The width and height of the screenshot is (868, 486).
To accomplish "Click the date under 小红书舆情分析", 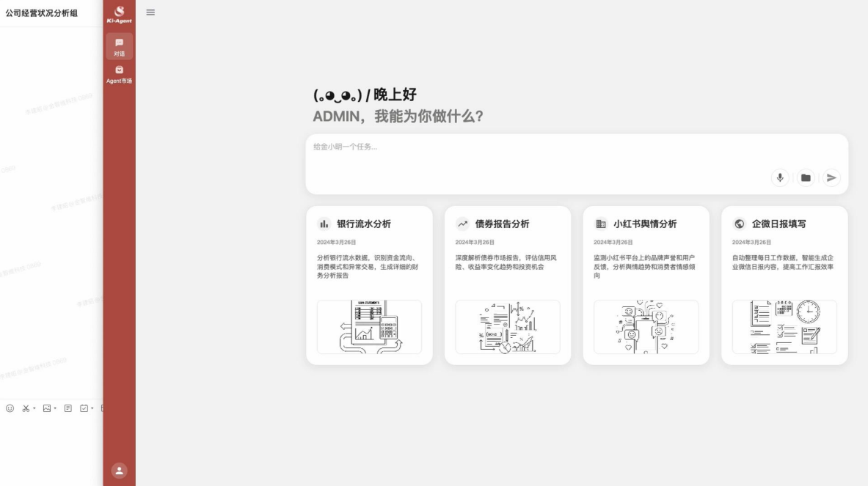I will tap(613, 242).
